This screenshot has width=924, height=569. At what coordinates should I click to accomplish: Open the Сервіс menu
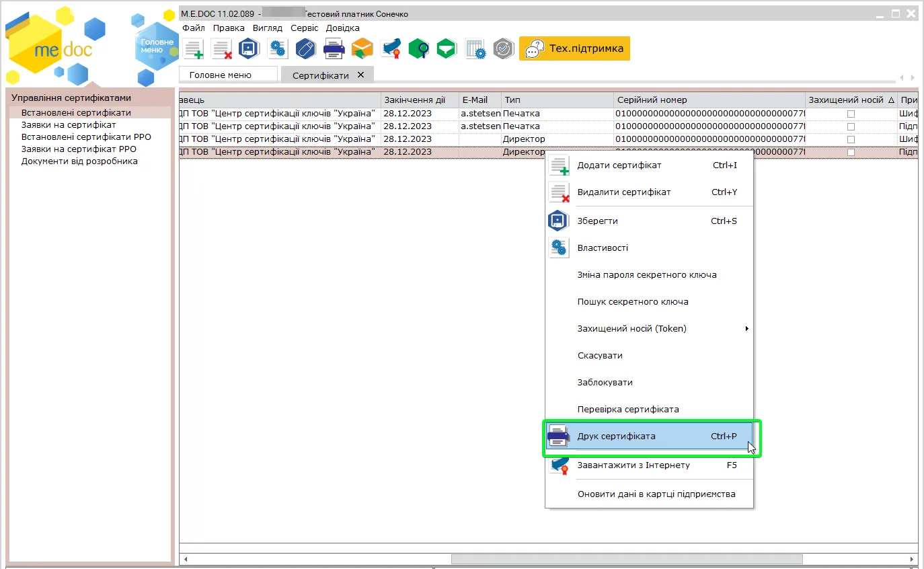(305, 28)
